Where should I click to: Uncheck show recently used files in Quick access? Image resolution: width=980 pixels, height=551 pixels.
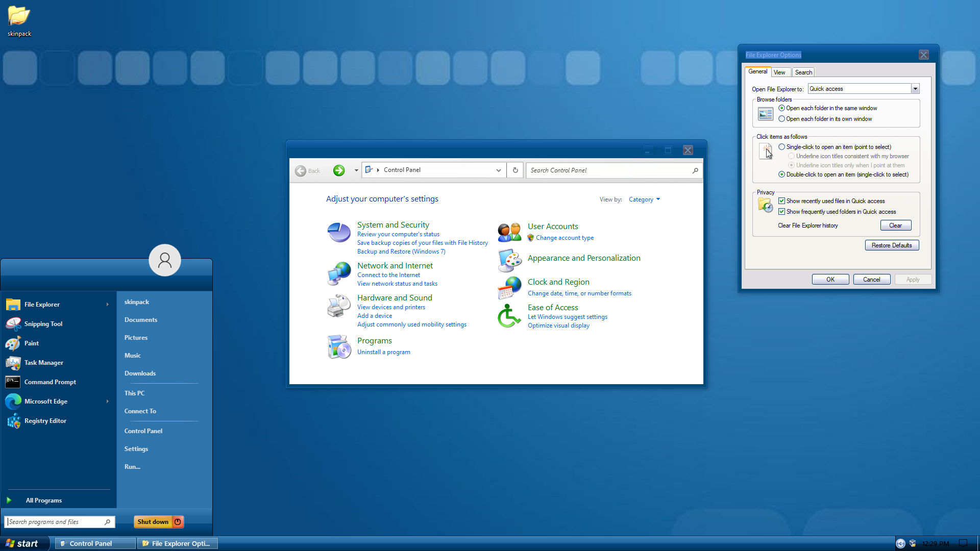[781, 201]
